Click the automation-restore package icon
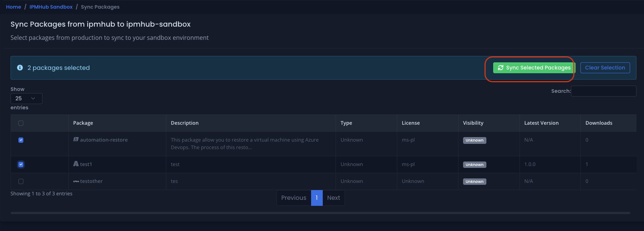 [76, 139]
